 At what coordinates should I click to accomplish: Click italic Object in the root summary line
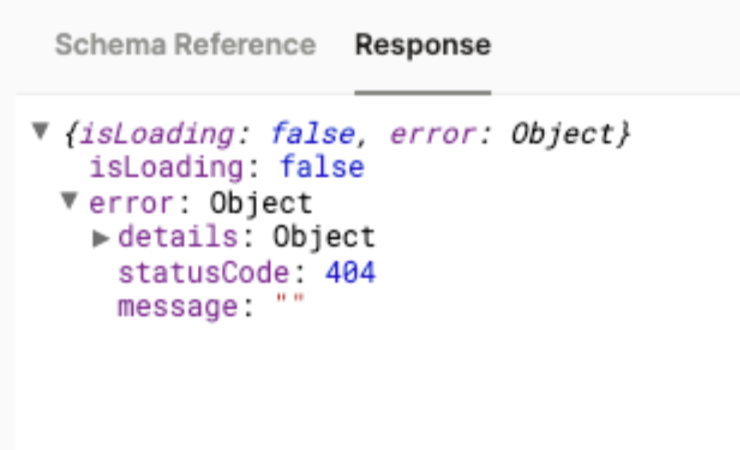pos(561,132)
